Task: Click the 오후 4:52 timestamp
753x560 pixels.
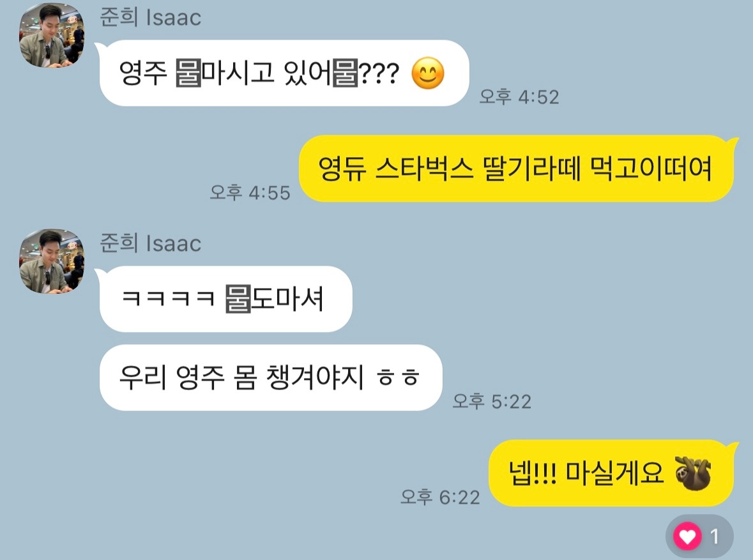Action: [519, 97]
